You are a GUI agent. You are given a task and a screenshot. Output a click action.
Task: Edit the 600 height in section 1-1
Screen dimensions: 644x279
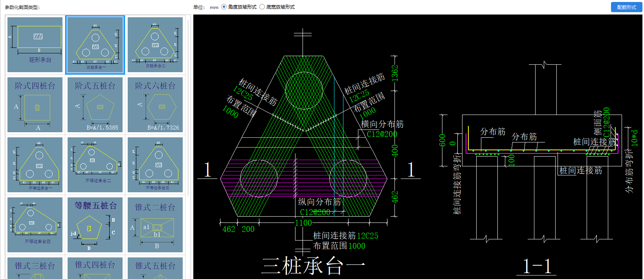[442, 140]
